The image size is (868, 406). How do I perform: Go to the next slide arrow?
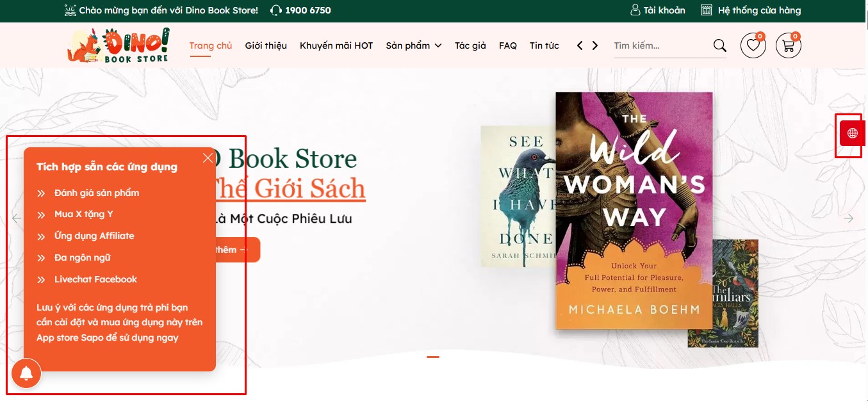point(849,218)
